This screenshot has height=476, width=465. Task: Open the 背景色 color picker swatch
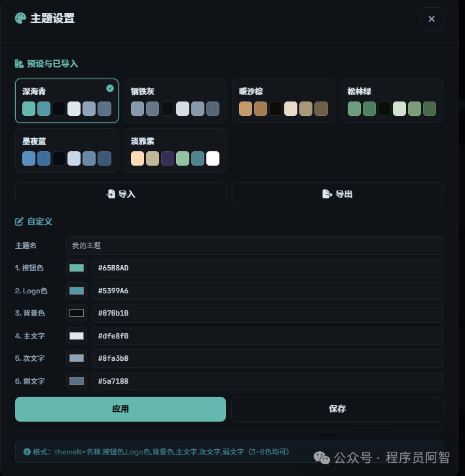(77, 313)
